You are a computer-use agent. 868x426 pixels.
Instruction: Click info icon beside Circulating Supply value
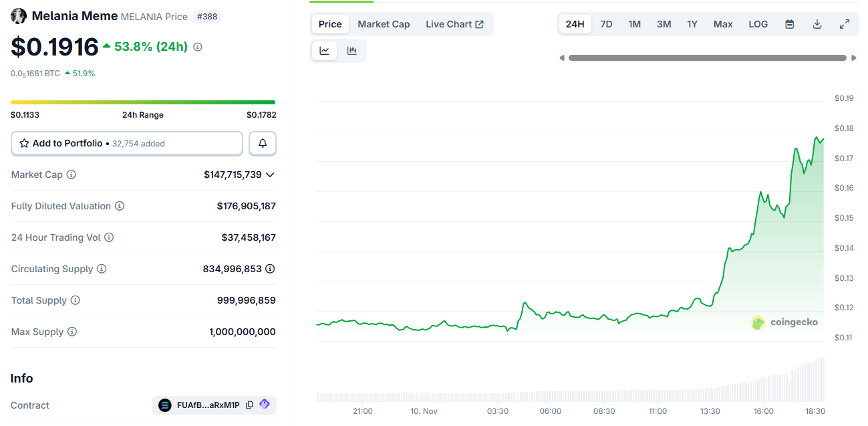(270, 269)
